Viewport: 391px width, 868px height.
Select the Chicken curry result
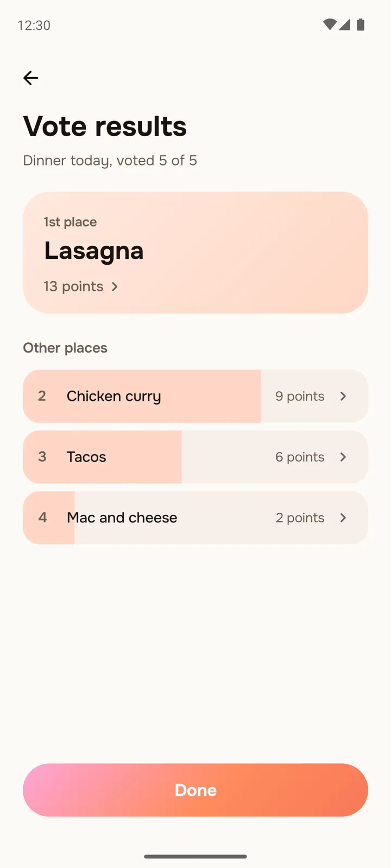pyautogui.click(x=195, y=397)
